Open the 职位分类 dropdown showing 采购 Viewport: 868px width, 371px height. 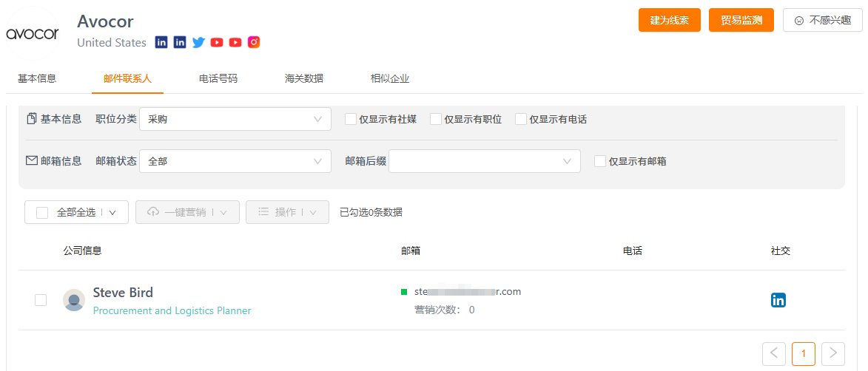[x=235, y=119]
